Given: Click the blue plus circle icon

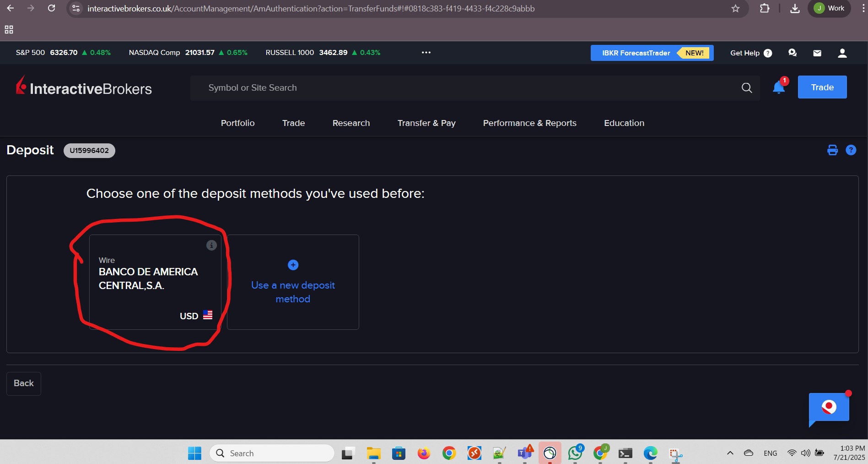Looking at the screenshot, I should (x=293, y=265).
